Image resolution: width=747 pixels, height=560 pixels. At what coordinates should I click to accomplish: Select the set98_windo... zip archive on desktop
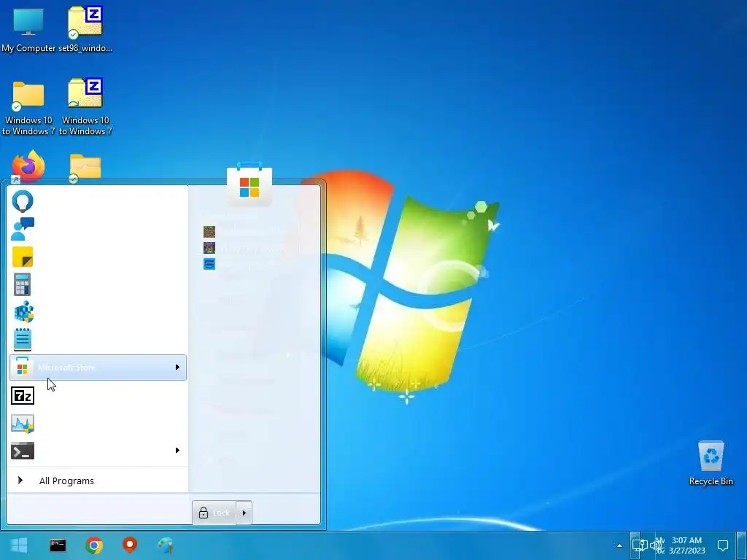pos(85,30)
